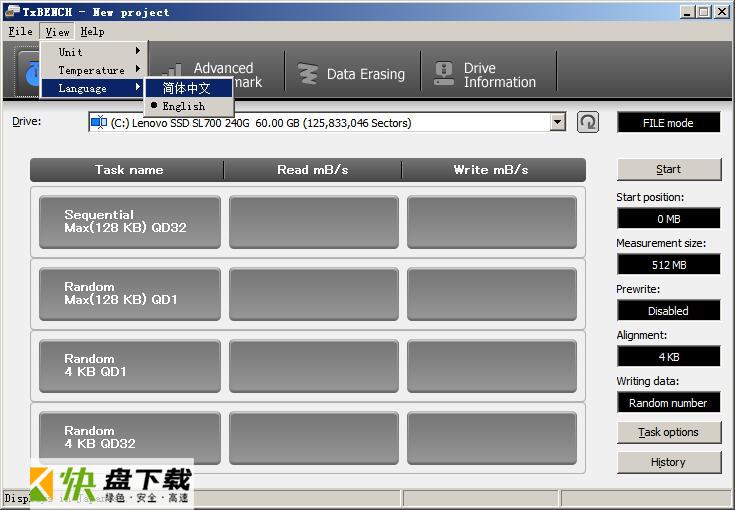Change Alignment 4 KB setting
The height and width of the screenshot is (510, 735).
(668, 356)
